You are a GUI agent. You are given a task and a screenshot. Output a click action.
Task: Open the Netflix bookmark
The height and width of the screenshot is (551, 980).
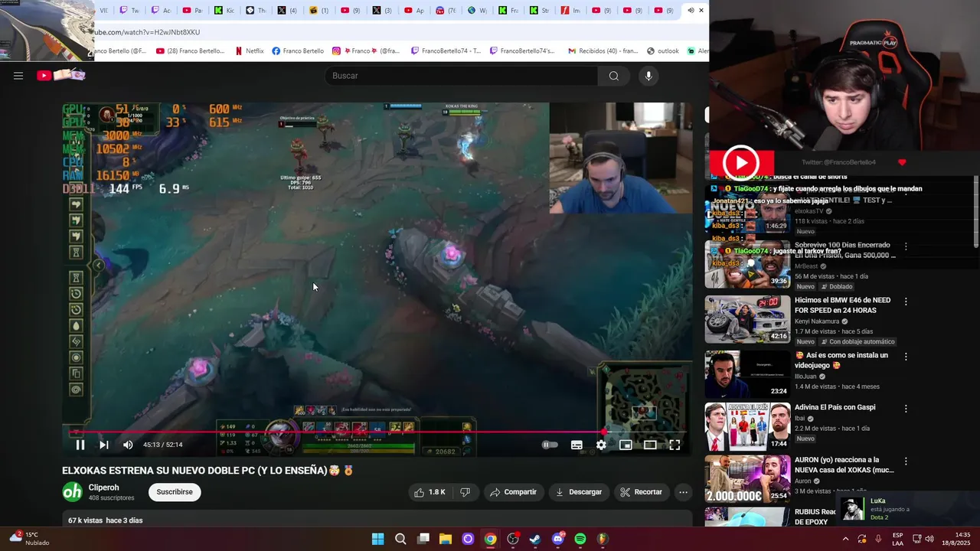249,51
